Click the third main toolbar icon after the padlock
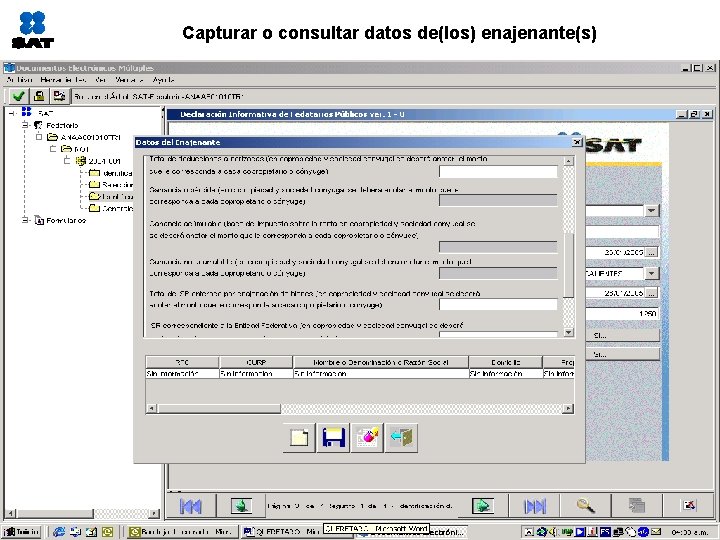This screenshot has height=540, width=720. [x=59, y=96]
